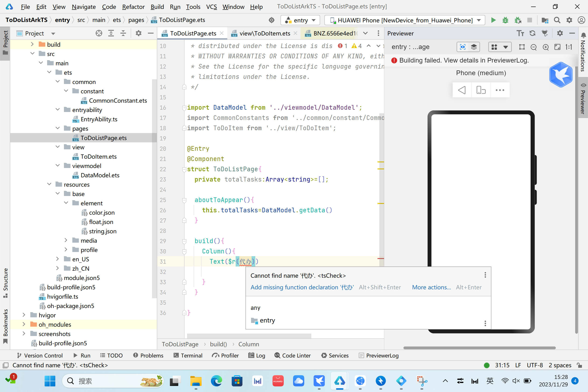The image size is (588, 392).
Task: Zoom in the preview device
Action: pos(546,47)
